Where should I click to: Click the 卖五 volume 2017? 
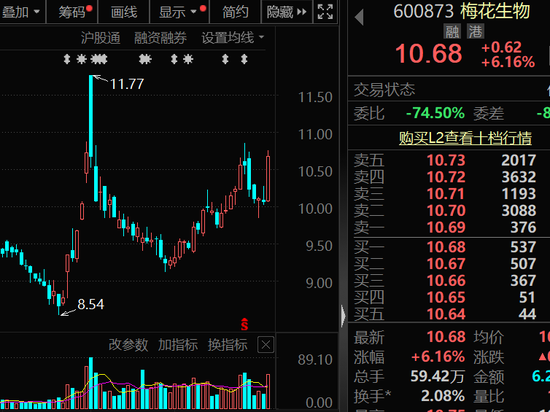[518, 161]
